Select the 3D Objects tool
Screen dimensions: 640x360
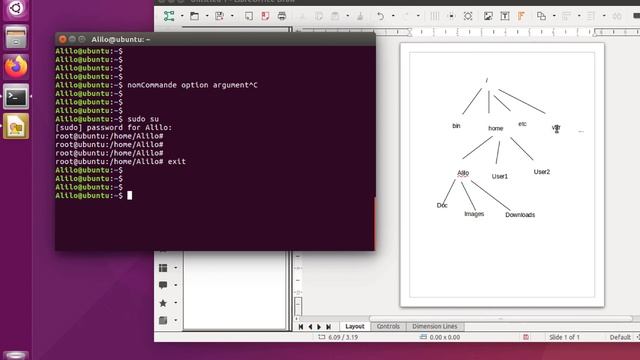[x=163, y=320]
